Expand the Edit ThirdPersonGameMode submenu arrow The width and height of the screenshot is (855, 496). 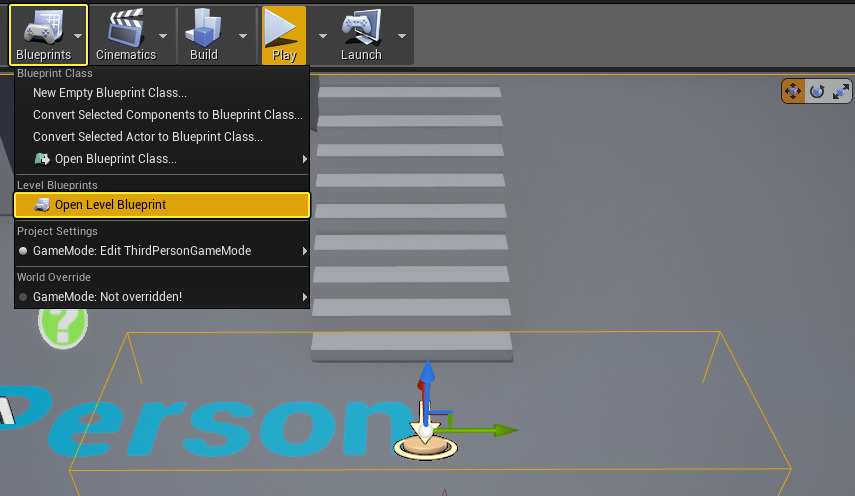tap(305, 251)
